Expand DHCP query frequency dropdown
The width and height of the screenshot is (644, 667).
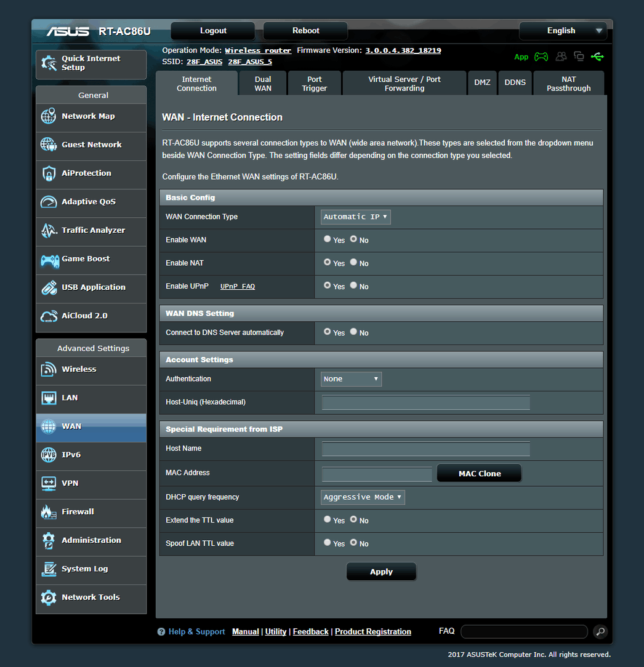pos(363,497)
